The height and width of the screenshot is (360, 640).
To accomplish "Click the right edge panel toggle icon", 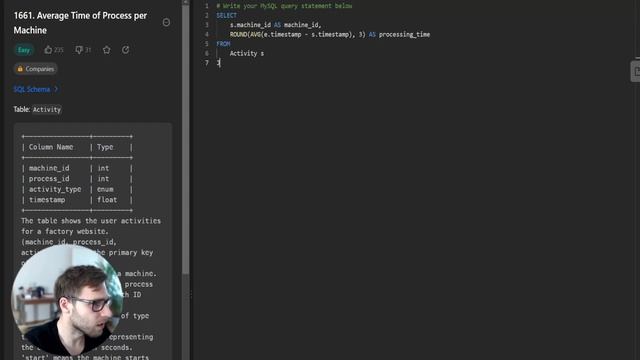I will [636, 71].
